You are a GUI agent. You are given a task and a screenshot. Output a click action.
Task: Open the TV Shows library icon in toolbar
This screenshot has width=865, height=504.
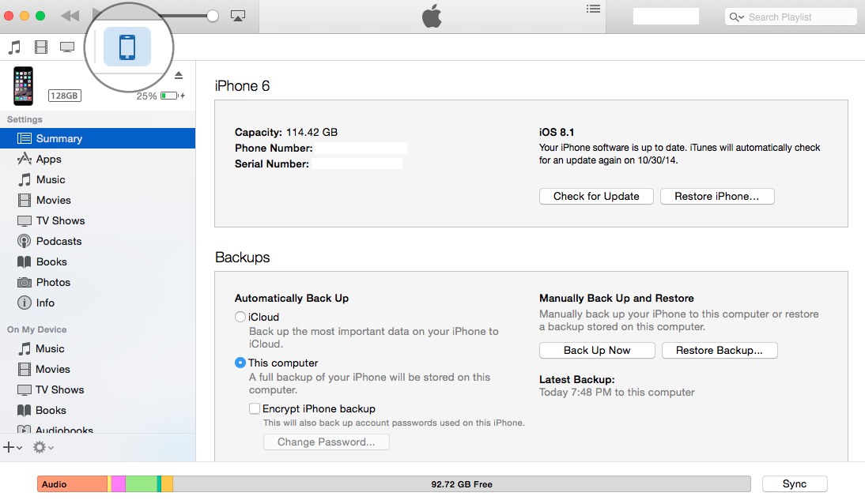tap(67, 47)
